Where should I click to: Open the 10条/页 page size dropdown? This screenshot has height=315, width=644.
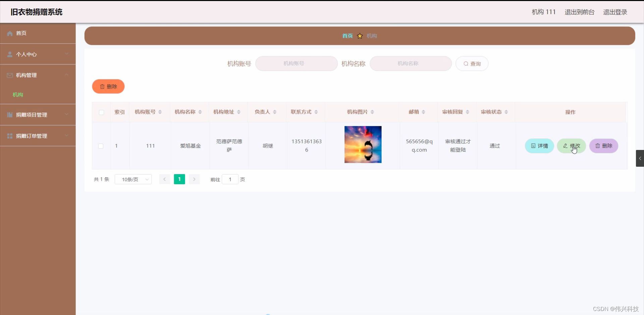pyautogui.click(x=133, y=179)
